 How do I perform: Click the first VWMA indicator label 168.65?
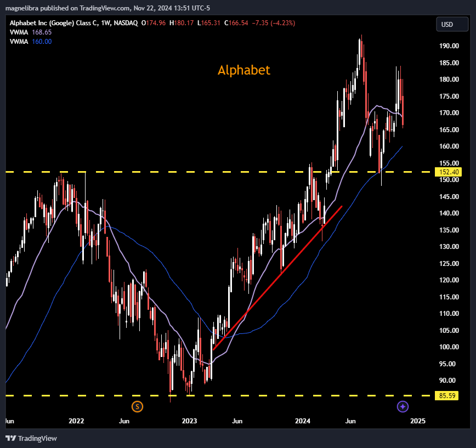(31, 32)
